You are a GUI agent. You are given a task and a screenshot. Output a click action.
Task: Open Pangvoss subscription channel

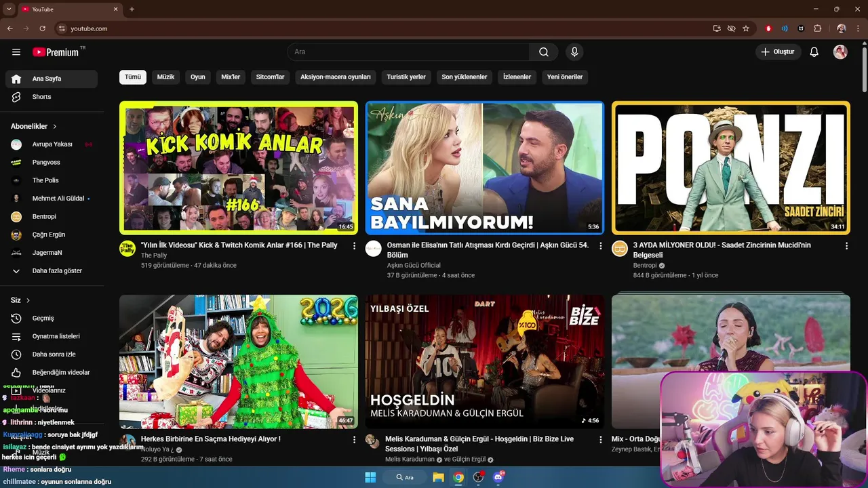pyautogui.click(x=52, y=163)
